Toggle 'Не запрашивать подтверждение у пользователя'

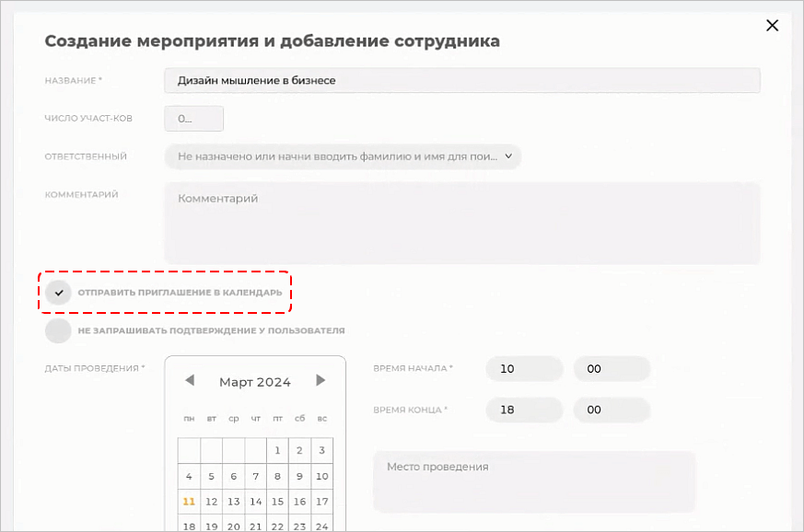pos(58,330)
